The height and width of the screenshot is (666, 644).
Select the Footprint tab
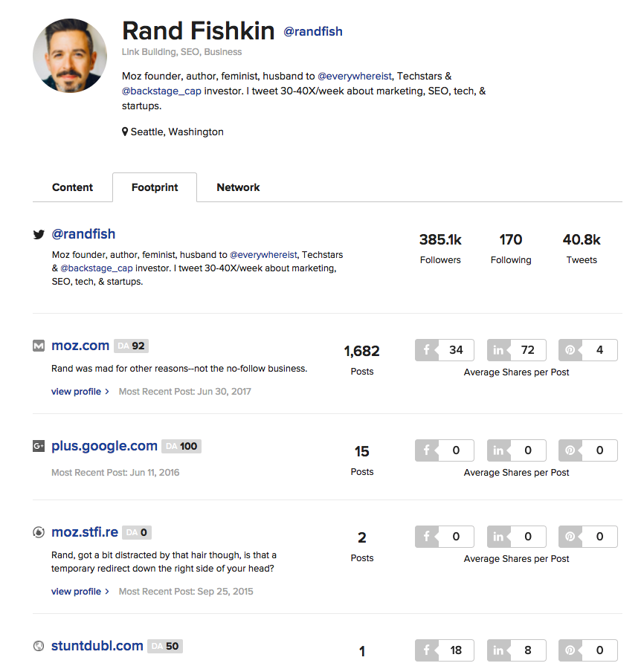point(155,187)
